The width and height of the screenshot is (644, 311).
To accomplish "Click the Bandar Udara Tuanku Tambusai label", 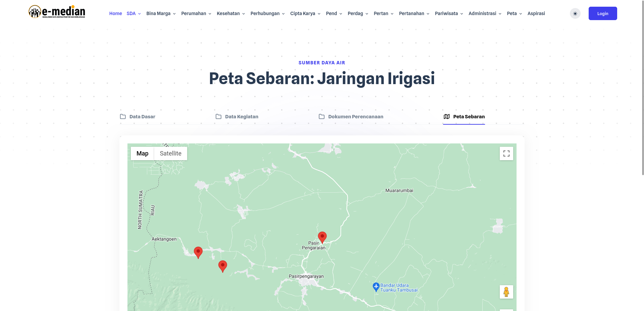I will coord(399,288).
